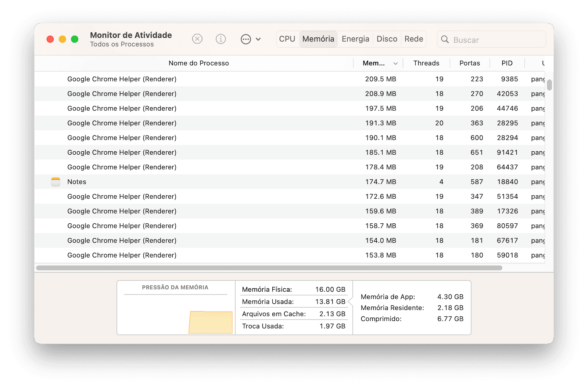The height and width of the screenshot is (389, 588).
Task: Expand the chevron next to the More Options icon
Action: 258,39
